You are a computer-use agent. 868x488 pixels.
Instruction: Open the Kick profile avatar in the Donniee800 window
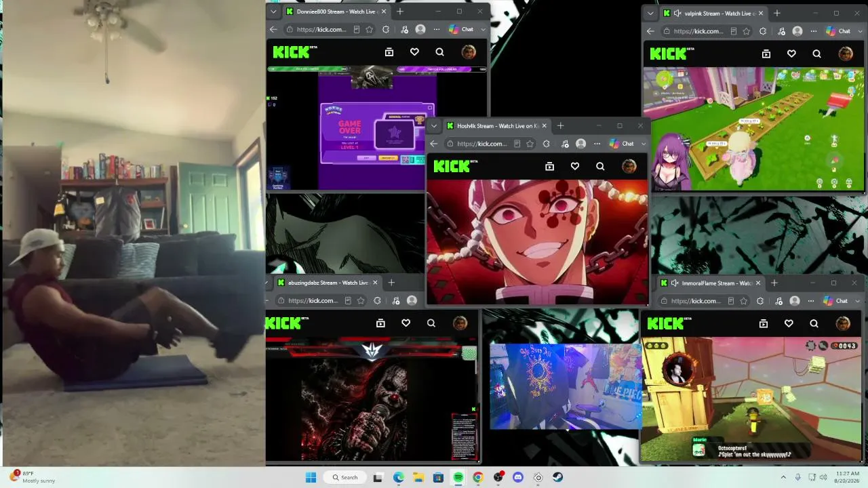tap(468, 52)
